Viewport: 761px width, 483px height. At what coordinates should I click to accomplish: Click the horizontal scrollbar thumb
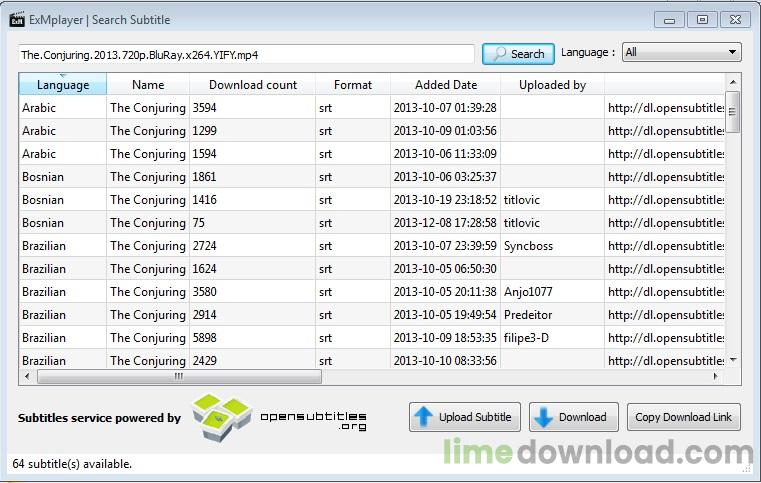coord(179,376)
